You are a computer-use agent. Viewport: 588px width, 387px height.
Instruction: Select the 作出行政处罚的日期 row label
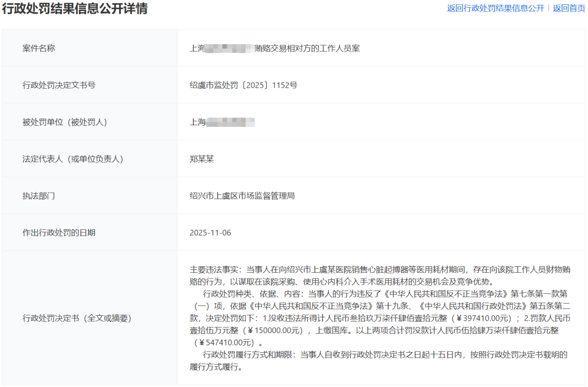[x=59, y=232]
